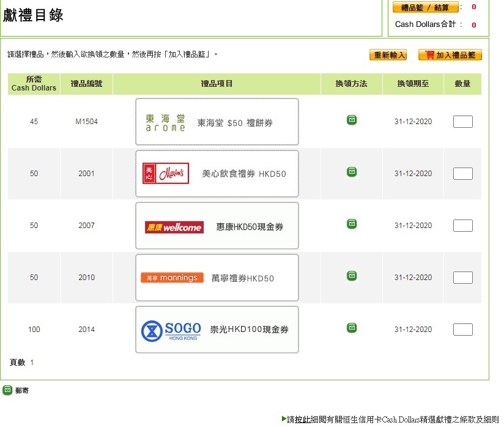
Task: Click expiry date 31-12-2020 in 東海堂 row
Action: click(413, 122)
